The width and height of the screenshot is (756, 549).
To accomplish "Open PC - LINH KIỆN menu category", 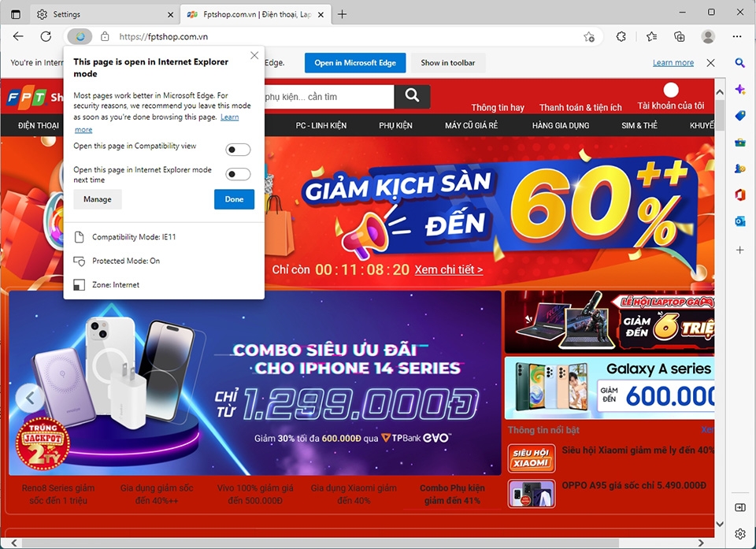I will coord(321,125).
